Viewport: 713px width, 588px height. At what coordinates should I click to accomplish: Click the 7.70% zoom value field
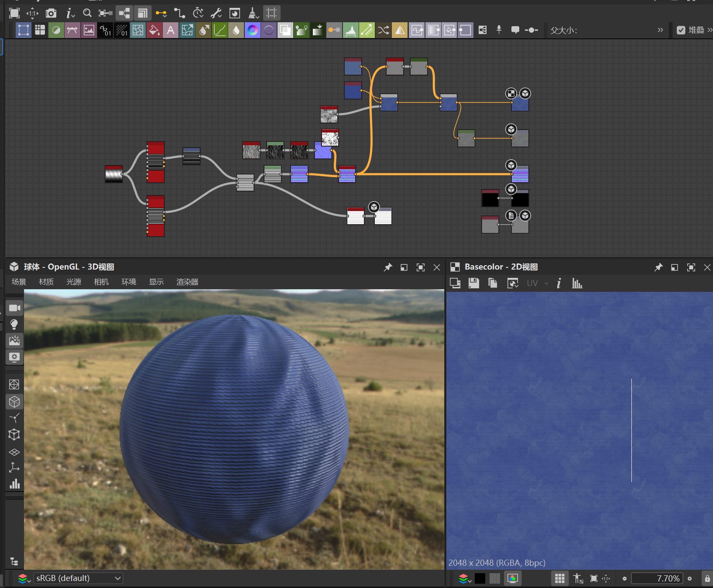tap(656, 578)
